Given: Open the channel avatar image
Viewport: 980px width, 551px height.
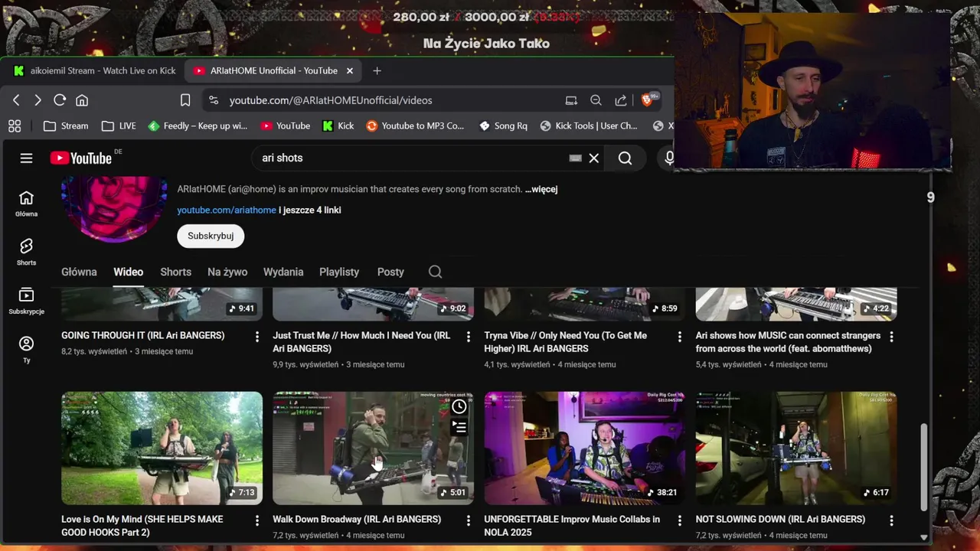Looking at the screenshot, I should 114,209.
